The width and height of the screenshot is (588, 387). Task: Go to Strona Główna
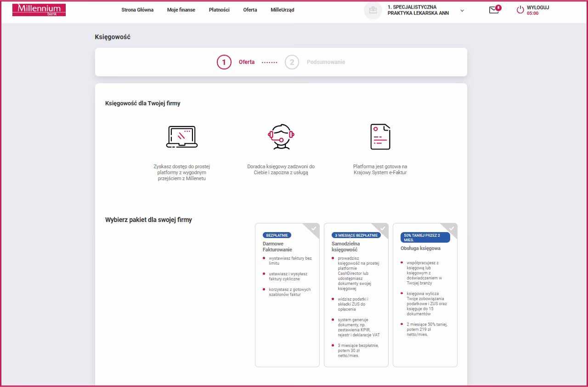[137, 10]
